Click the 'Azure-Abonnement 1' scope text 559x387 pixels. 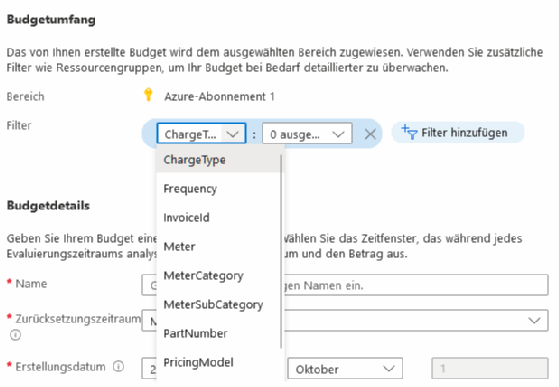pos(219,97)
